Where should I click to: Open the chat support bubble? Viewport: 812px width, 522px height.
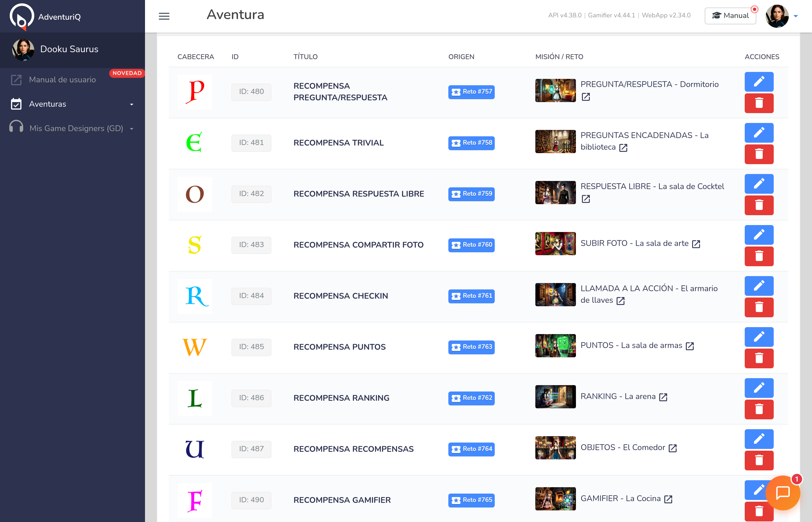click(x=782, y=492)
